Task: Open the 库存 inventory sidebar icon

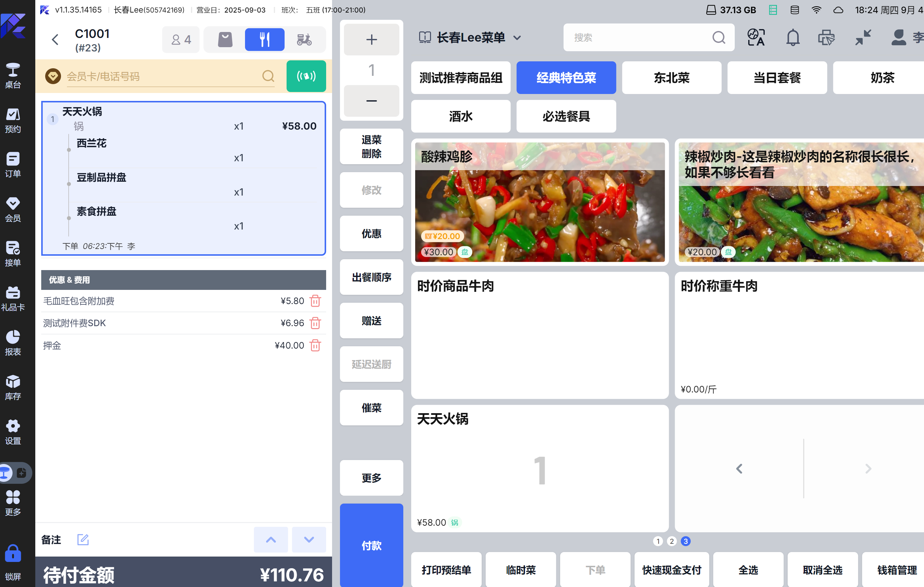Action: (x=13, y=387)
